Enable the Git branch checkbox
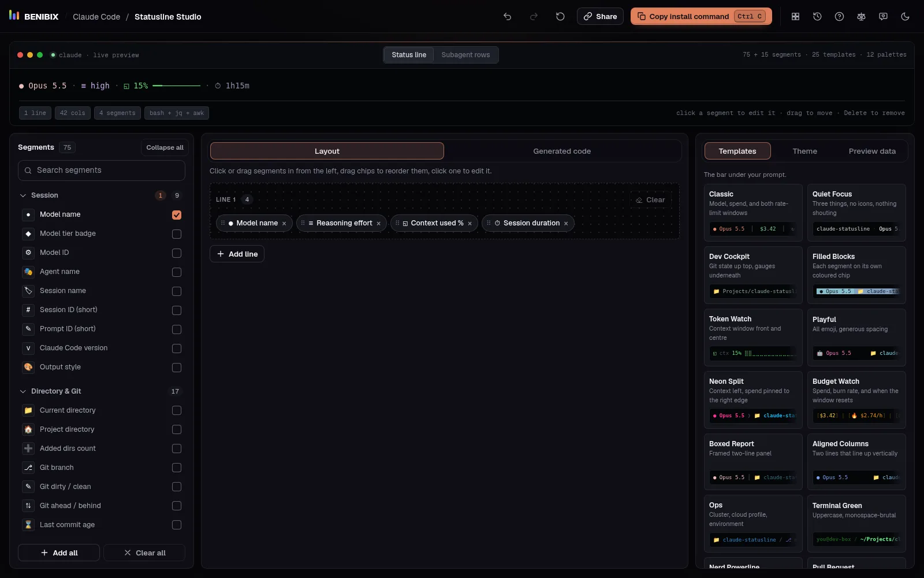The image size is (924, 578). [177, 468]
